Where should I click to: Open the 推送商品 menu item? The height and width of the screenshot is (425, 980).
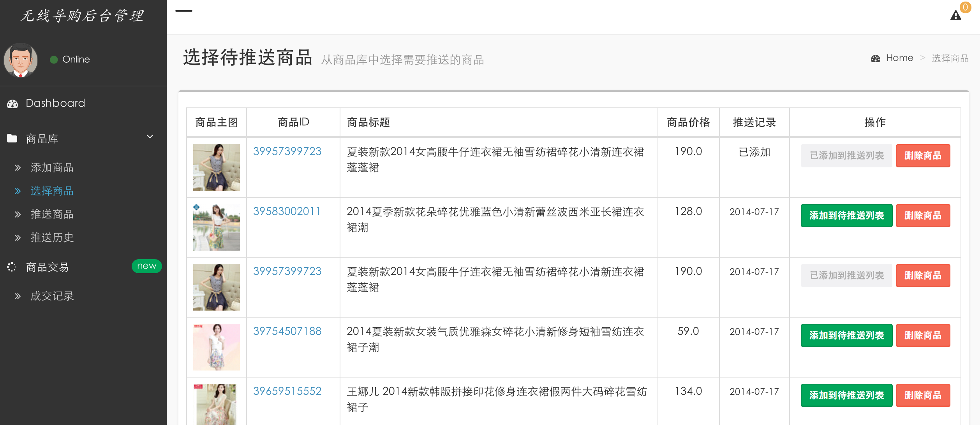point(52,214)
